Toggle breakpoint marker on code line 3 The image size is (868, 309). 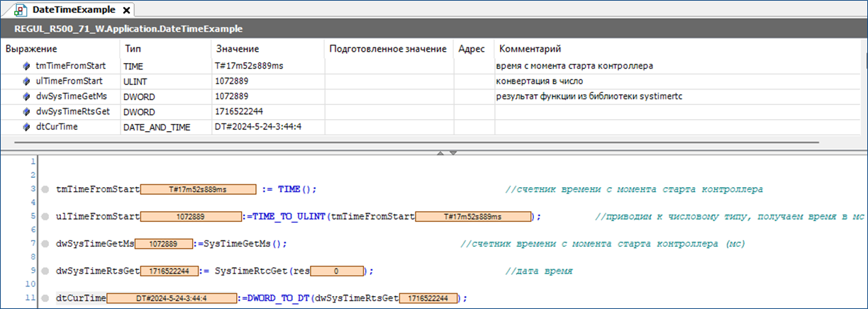tap(45, 190)
